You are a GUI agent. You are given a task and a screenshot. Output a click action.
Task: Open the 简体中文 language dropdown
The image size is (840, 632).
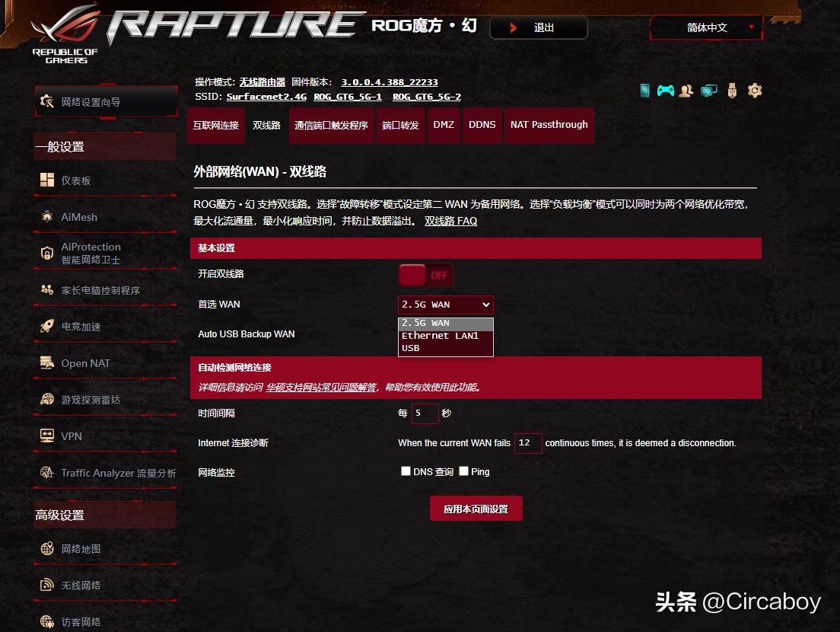click(x=706, y=27)
